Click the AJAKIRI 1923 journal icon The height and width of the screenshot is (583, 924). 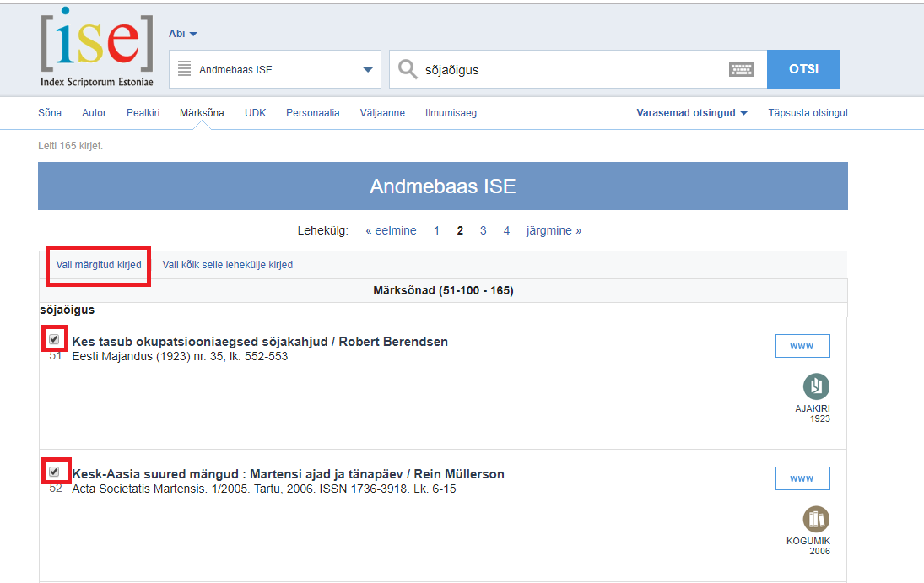816,386
